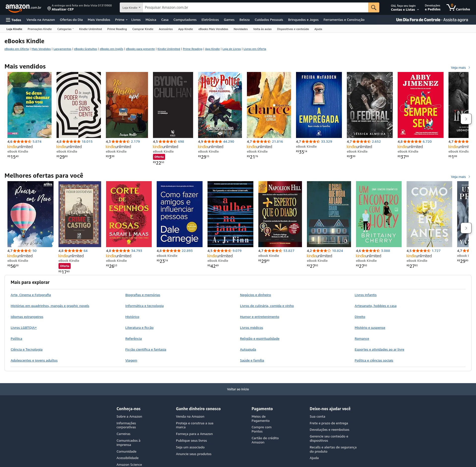476x467 pixels.
Task: Open Prime Reading in Kindle subnav
Action: [x=117, y=29]
